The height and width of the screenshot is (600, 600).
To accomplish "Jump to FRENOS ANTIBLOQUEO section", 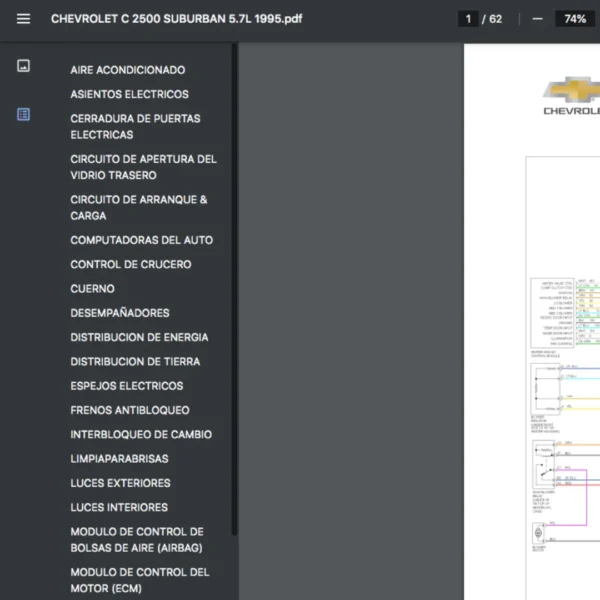I will 129,410.
